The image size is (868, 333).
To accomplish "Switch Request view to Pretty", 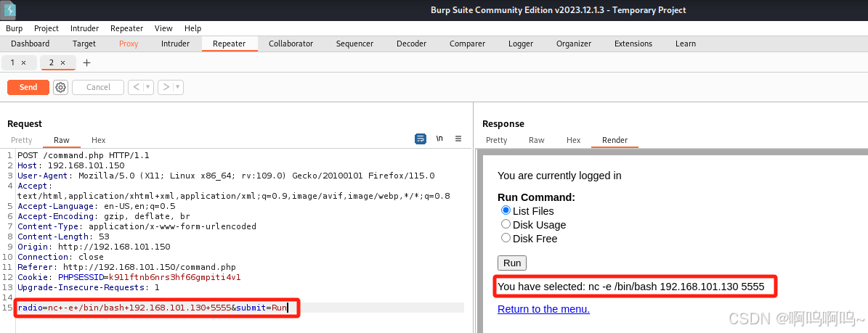I will pyautogui.click(x=22, y=140).
